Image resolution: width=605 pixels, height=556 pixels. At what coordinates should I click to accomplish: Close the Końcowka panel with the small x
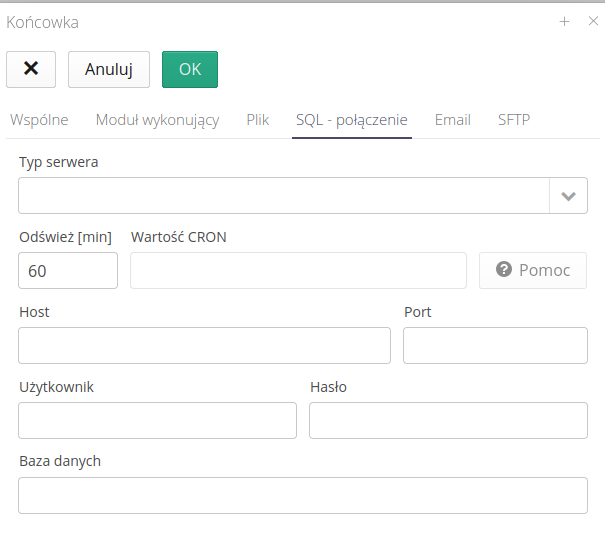pos(592,21)
